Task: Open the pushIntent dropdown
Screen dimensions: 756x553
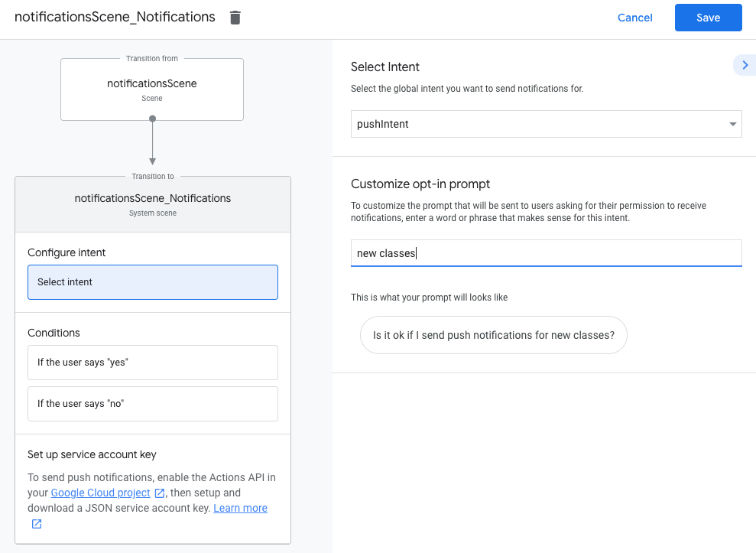Action: 546,124
